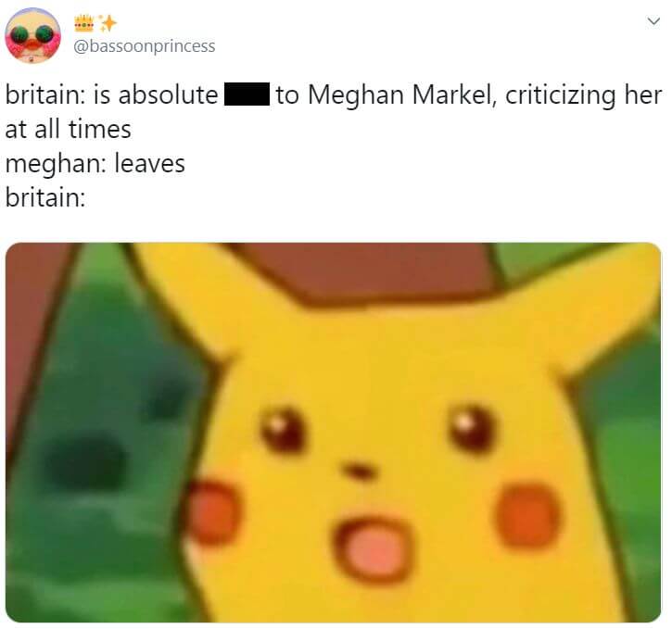This screenshot has height=629, width=672.
Task: Click the crown emoji in display name
Action: pos(84,23)
